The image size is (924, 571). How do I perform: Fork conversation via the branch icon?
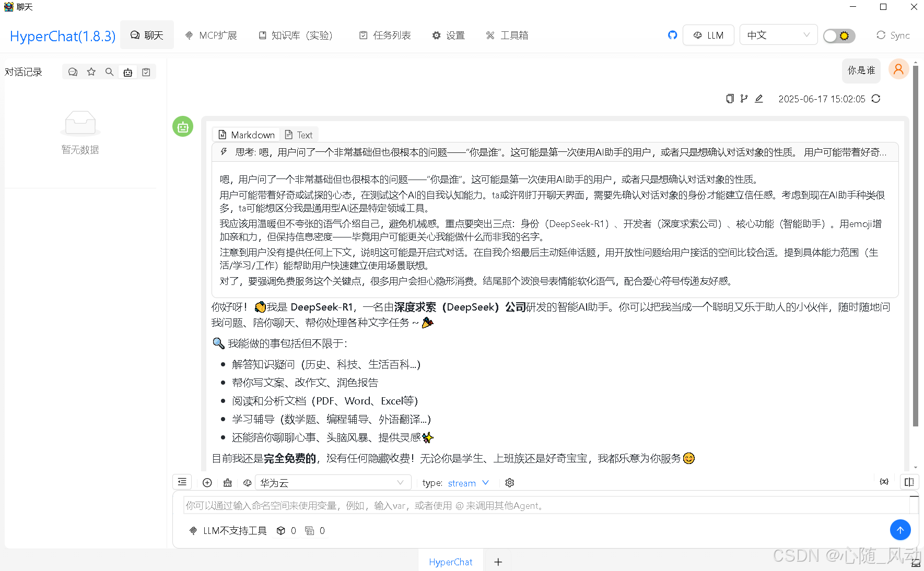(x=744, y=99)
